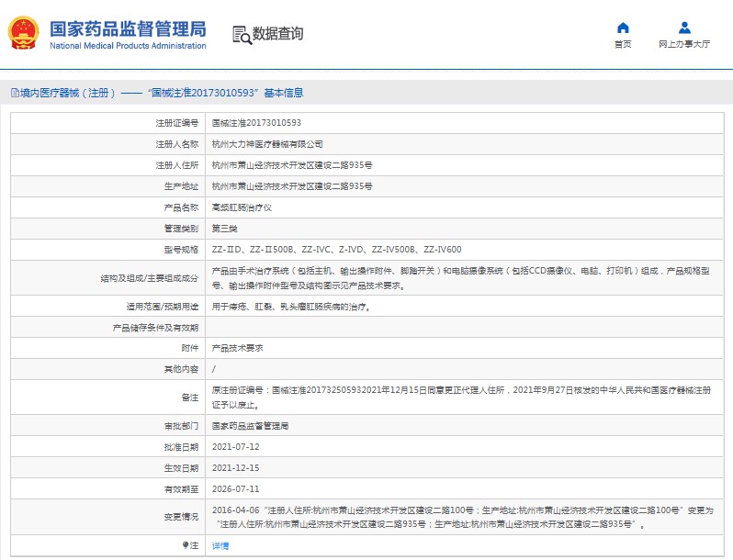
Task: Click the lightbulb icon beside 注
Action: (x=186, y=545)
